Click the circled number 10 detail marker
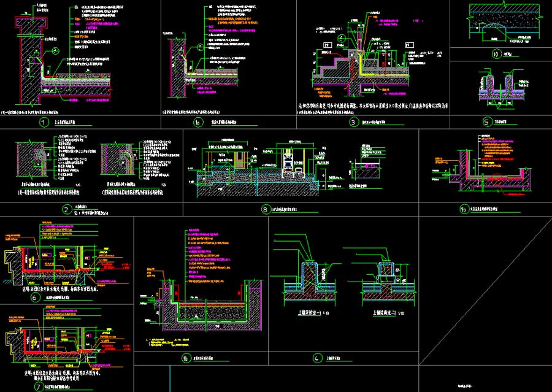This screenshot has width=552, height=392. pos(496,55)
